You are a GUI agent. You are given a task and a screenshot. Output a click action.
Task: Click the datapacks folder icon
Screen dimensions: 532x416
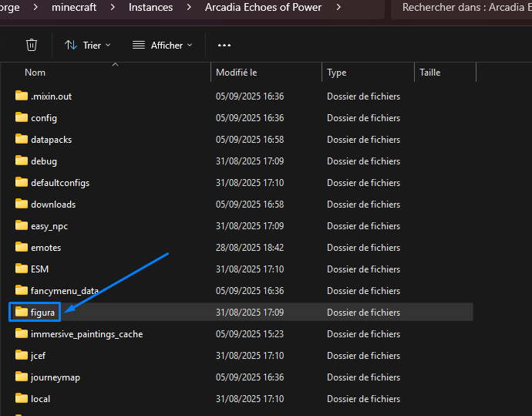click(x=21, y=140)
